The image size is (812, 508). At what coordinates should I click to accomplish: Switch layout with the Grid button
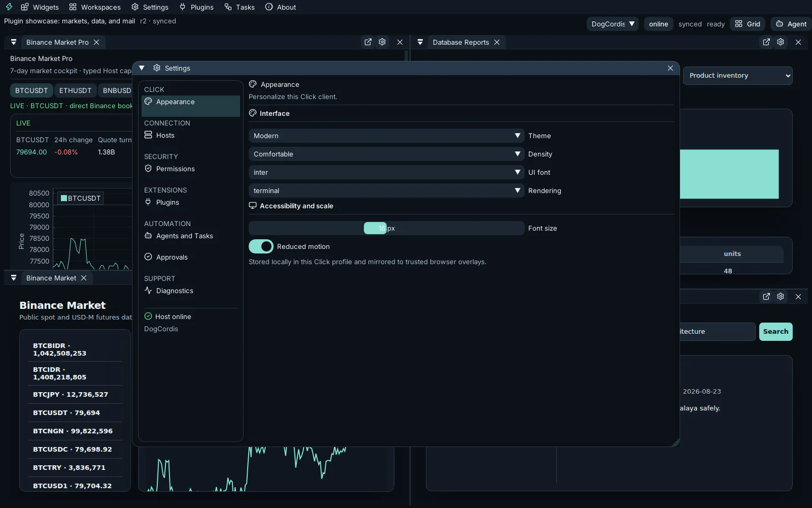tap(748, 24)
